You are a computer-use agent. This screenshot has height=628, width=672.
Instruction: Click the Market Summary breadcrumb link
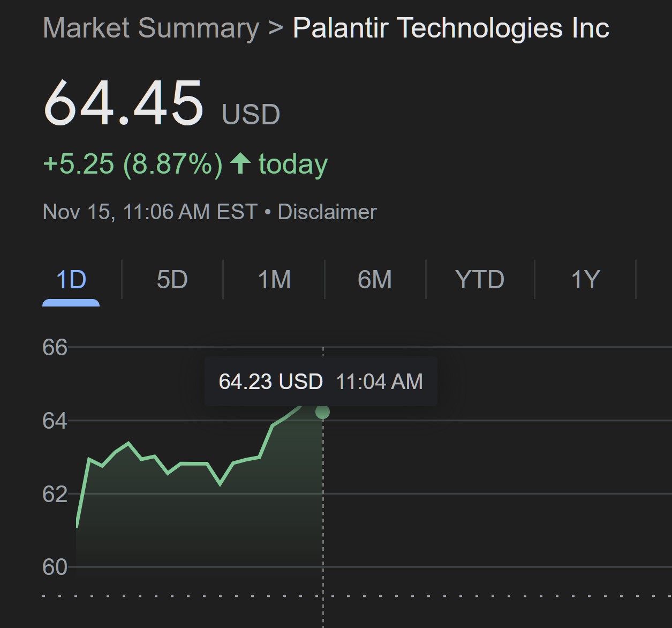click(150, 28)
